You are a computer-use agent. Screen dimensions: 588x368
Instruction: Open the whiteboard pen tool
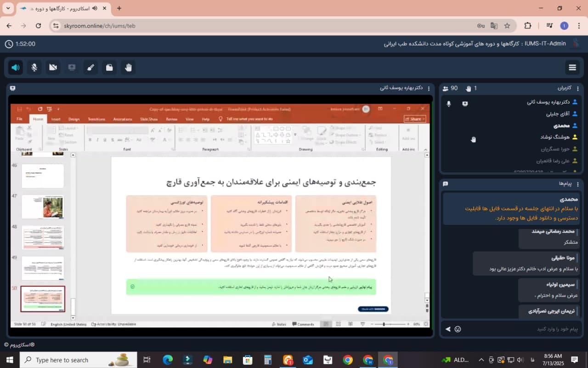point(90,68)
